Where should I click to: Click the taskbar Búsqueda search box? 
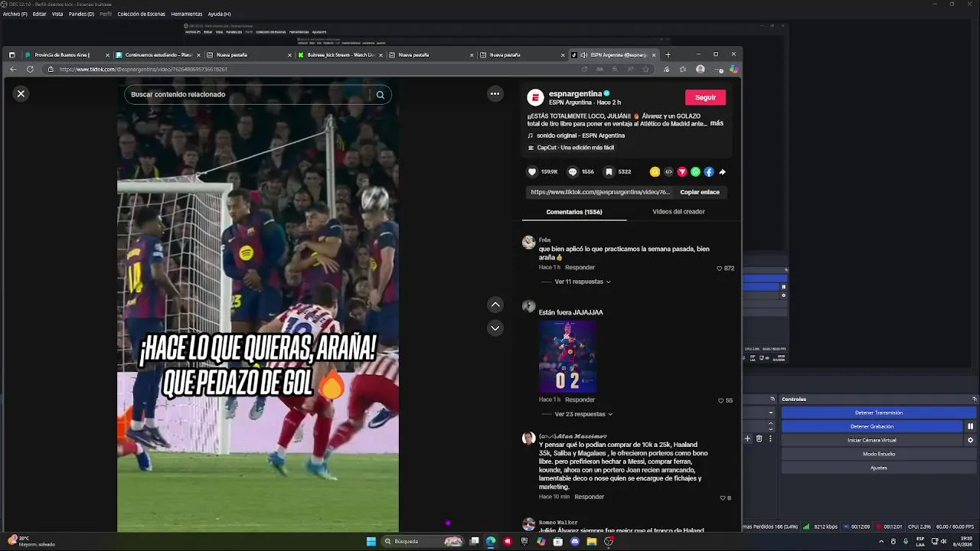pos(423,542)
